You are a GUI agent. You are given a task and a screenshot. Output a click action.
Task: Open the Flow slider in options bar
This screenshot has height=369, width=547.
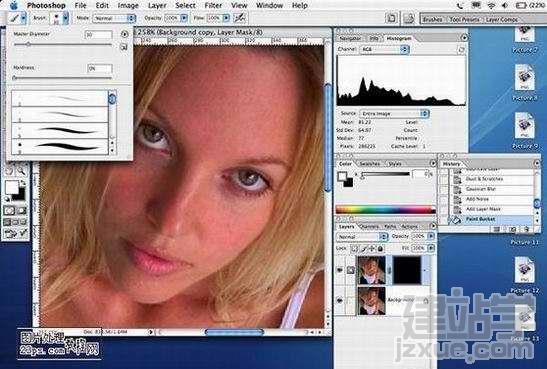pyautogui.click(x=226, y=18)
